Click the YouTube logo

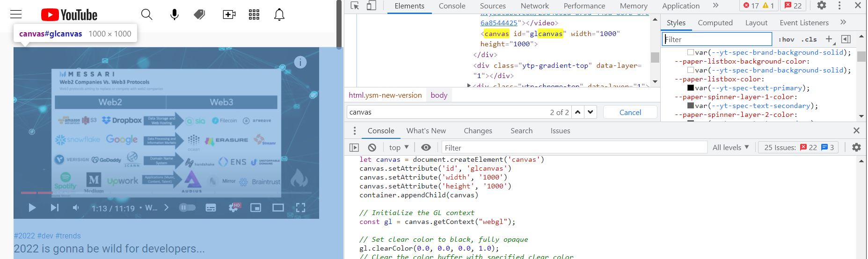pos(69,15)
